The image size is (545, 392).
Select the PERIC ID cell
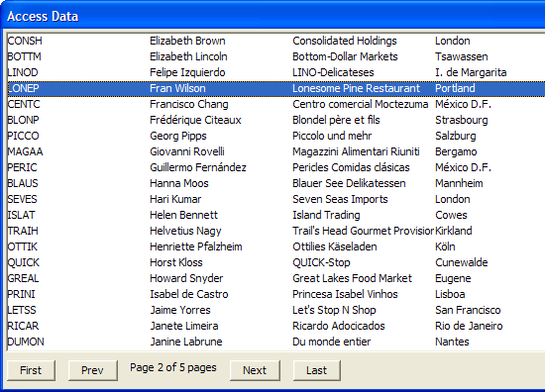pyautogui.click(x=22, y=167)
